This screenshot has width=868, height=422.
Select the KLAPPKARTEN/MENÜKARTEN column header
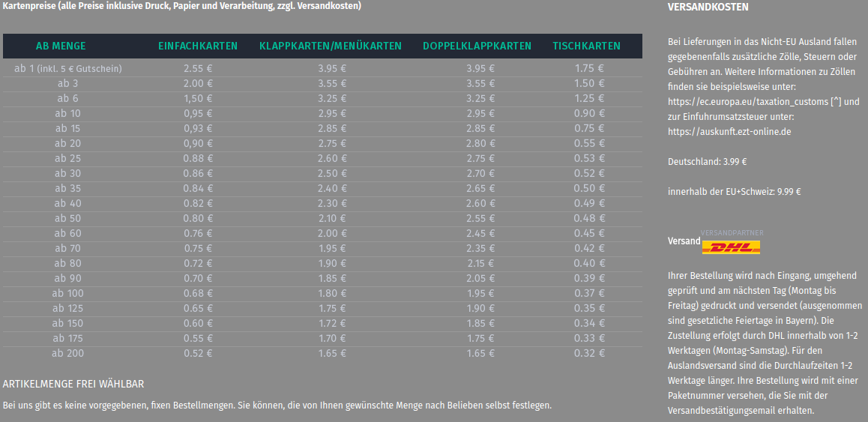[331, 46]
